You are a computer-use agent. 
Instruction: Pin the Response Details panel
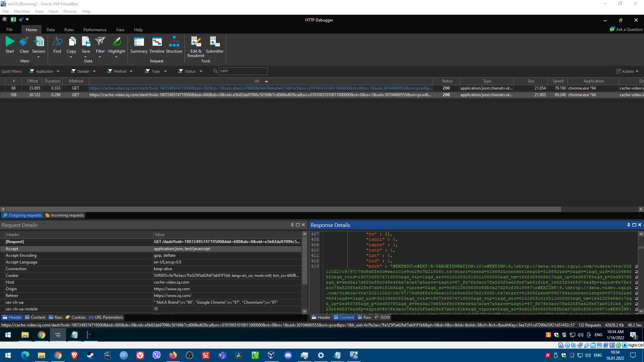coord(629,225)
